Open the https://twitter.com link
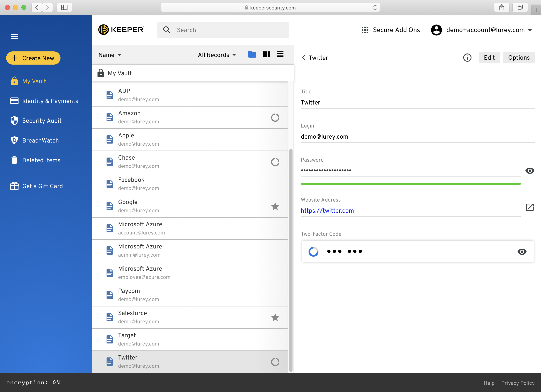Viewport: 541px width, 392px height. (327, 211)
